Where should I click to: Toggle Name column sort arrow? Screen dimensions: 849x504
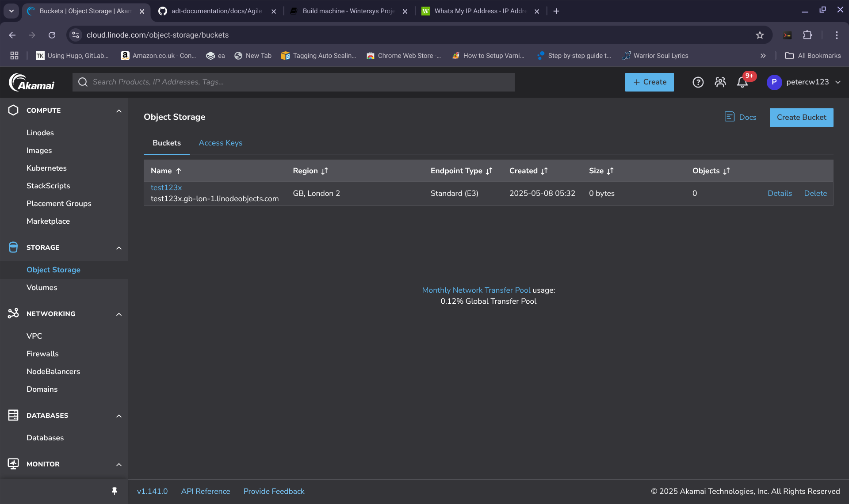179,171
